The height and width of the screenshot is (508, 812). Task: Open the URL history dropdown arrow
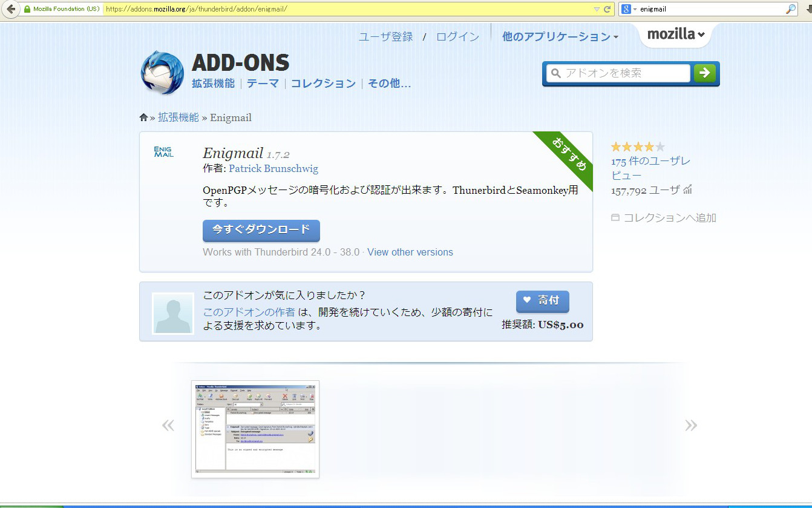pos(597,9)
